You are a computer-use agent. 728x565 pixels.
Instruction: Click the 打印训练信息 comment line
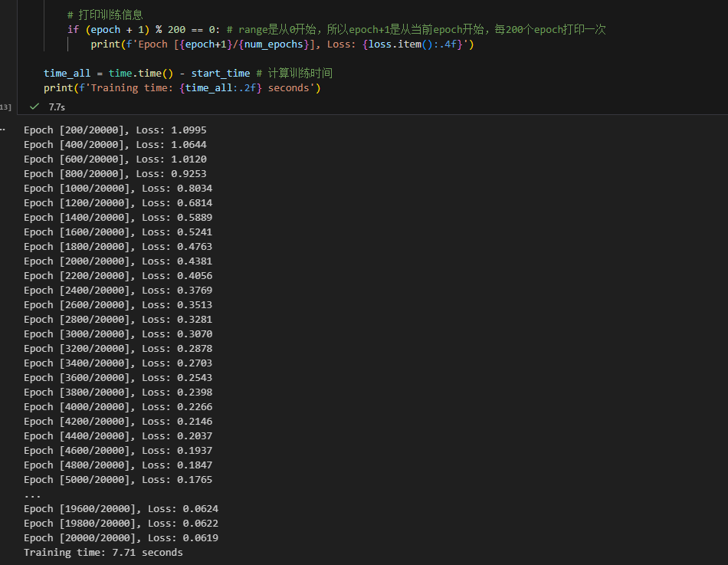tap(105, 15)
